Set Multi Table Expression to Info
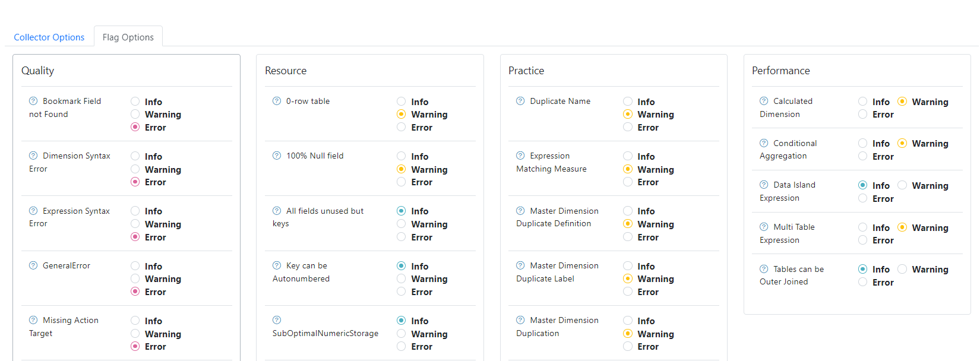The height and width of the screenshot is (361, 980). pos(863,227)
